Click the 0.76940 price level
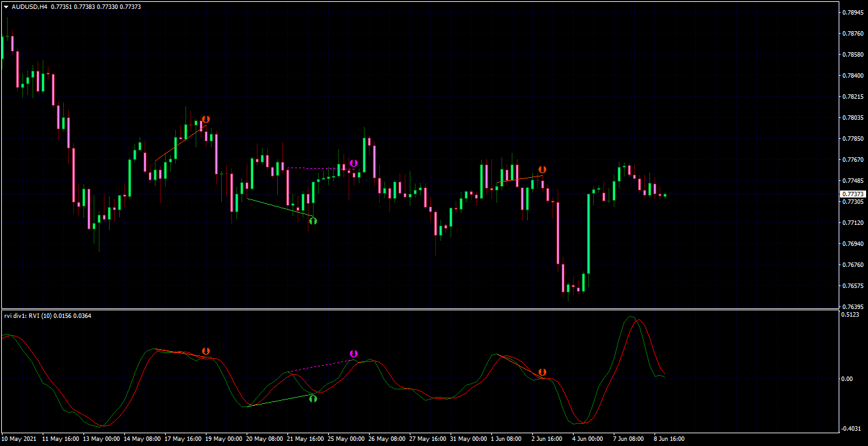The height and width of the screenshot is (446, 868). click(853, 244)
